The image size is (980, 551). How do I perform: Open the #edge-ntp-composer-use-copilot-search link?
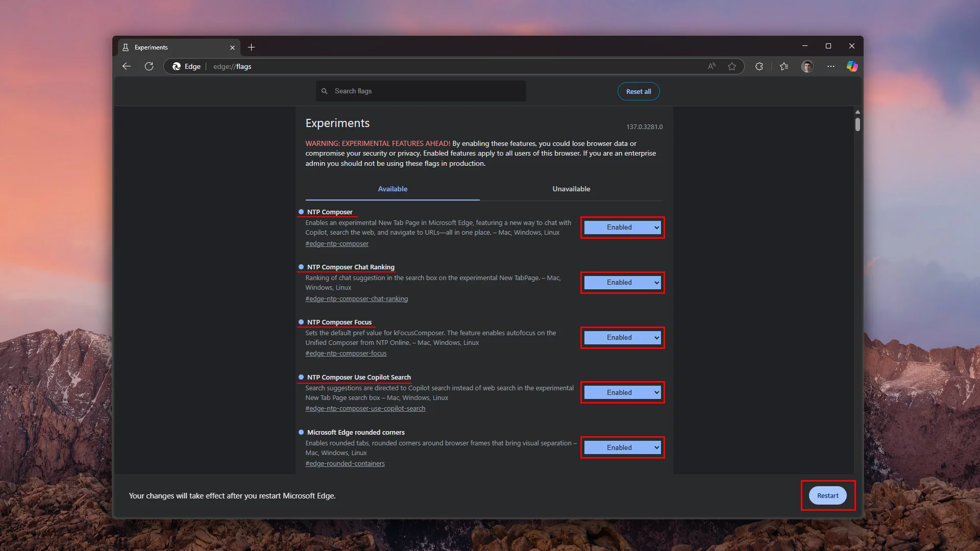[x=365, y=409]
